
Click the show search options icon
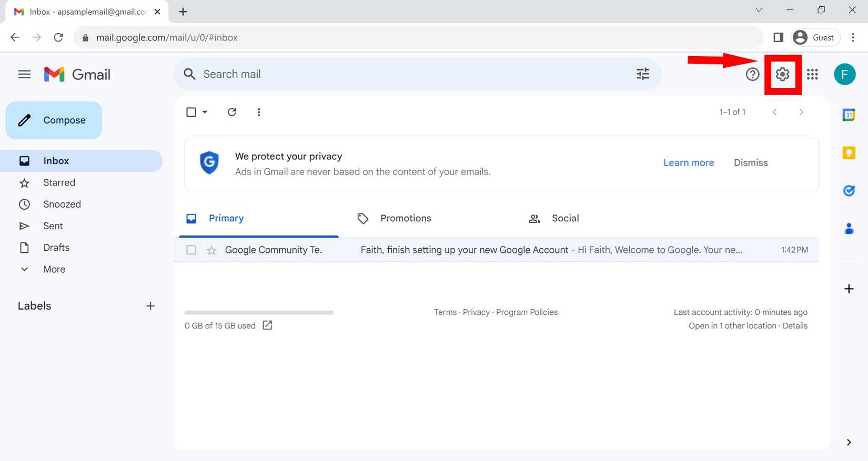click(642, 74)
